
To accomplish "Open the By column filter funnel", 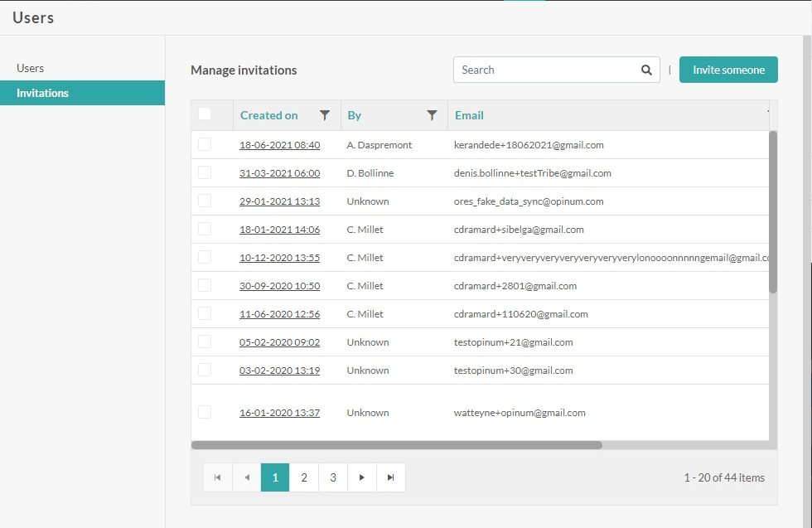I will point(432,115).
